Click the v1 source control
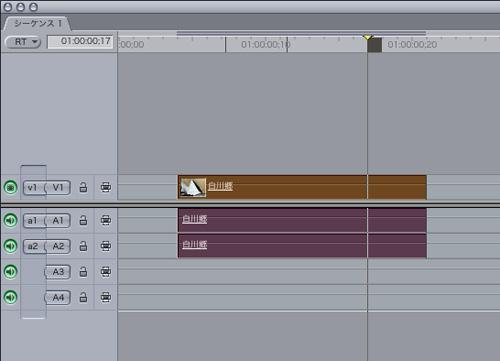The width and height of the screenshot is (500, 361). click(x=33, y=188)
